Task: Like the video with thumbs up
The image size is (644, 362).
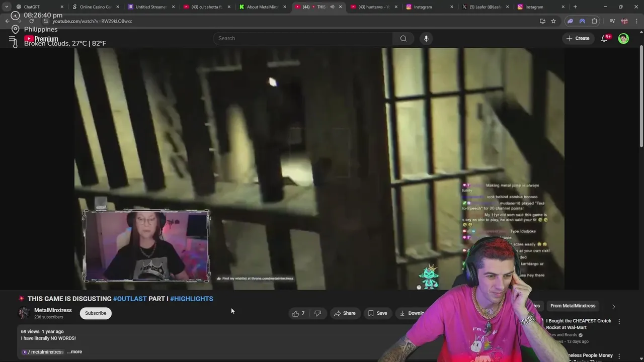Action: point(298,313)
